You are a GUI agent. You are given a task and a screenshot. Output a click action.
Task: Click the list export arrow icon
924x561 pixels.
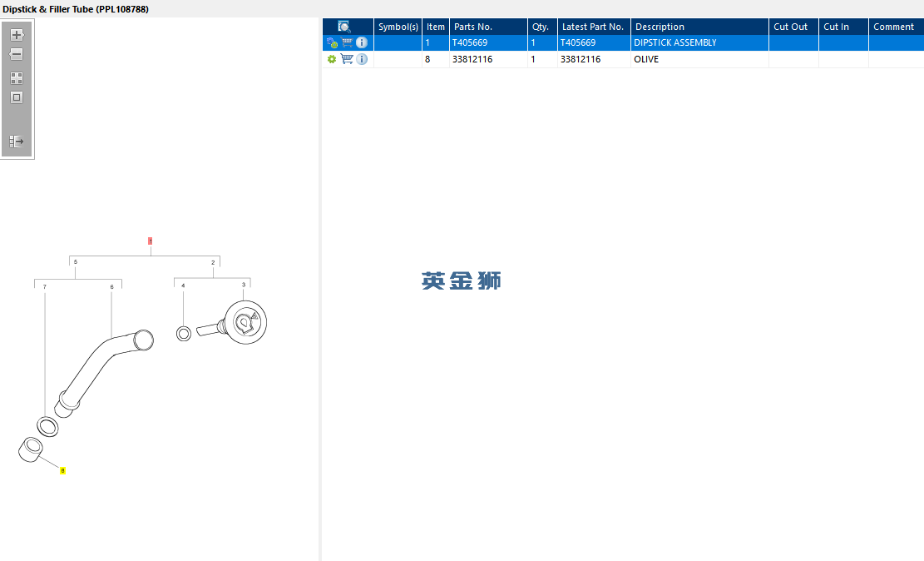pos(17,141)
